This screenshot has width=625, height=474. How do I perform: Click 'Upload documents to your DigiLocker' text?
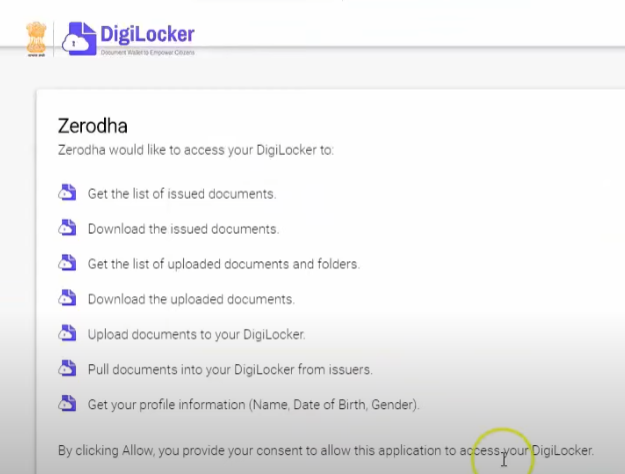pos(196,334)
